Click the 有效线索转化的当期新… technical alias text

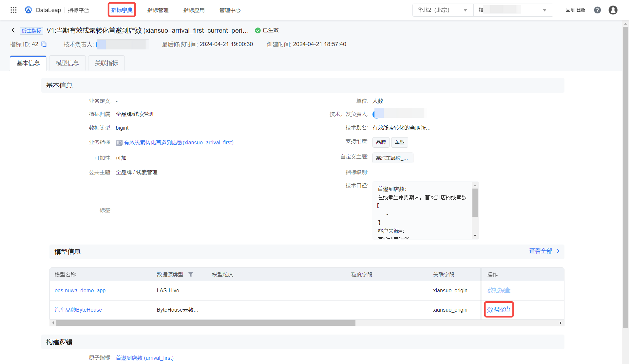pos(402,128)
